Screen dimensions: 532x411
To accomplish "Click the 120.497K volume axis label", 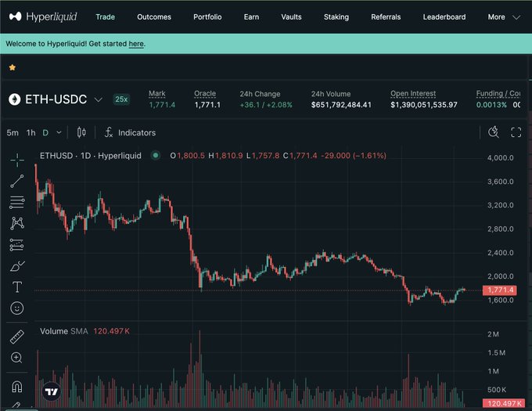I will (x=504, y=403).
